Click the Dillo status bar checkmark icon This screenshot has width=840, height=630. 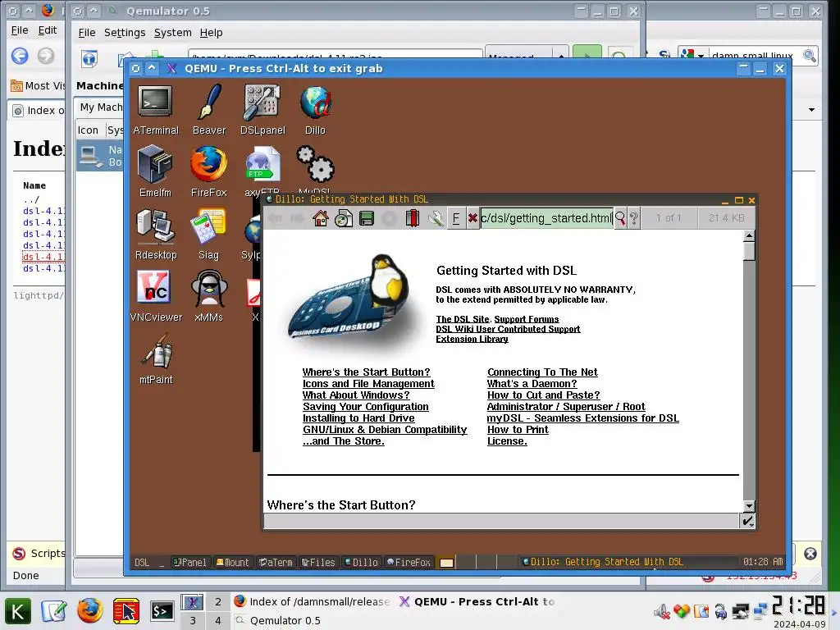click(x=747, y=520)
